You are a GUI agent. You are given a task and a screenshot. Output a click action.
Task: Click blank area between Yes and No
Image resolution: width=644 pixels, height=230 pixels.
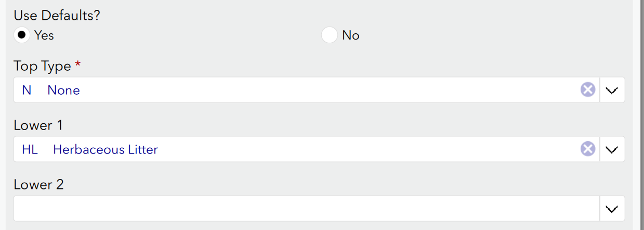coord(187,35)
